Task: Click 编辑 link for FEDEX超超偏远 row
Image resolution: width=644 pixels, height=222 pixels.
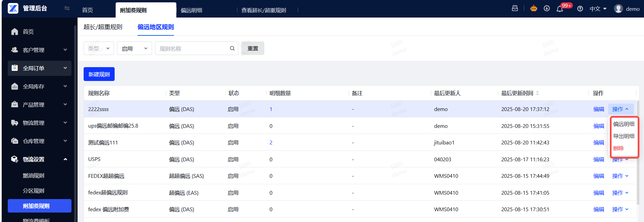Action: 598,176
